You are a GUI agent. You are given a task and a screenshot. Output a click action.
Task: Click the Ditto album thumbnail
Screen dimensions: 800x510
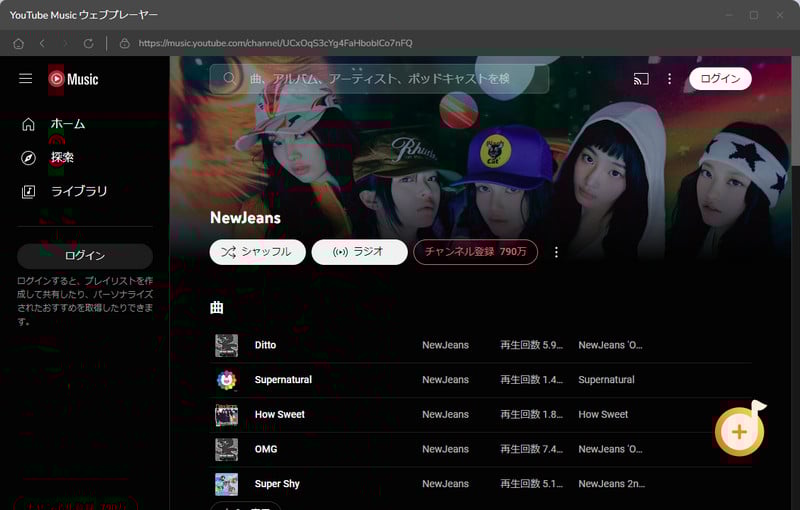coord(227,345)
